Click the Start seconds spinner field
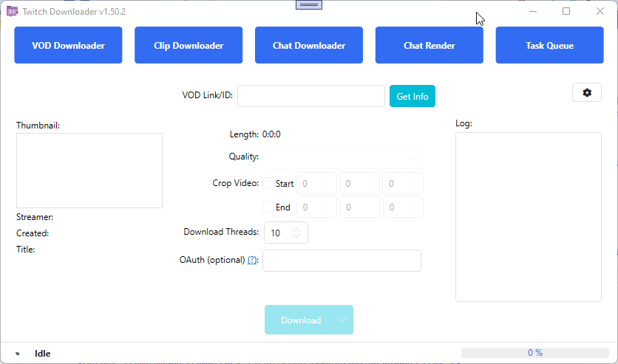 [403, 183]
